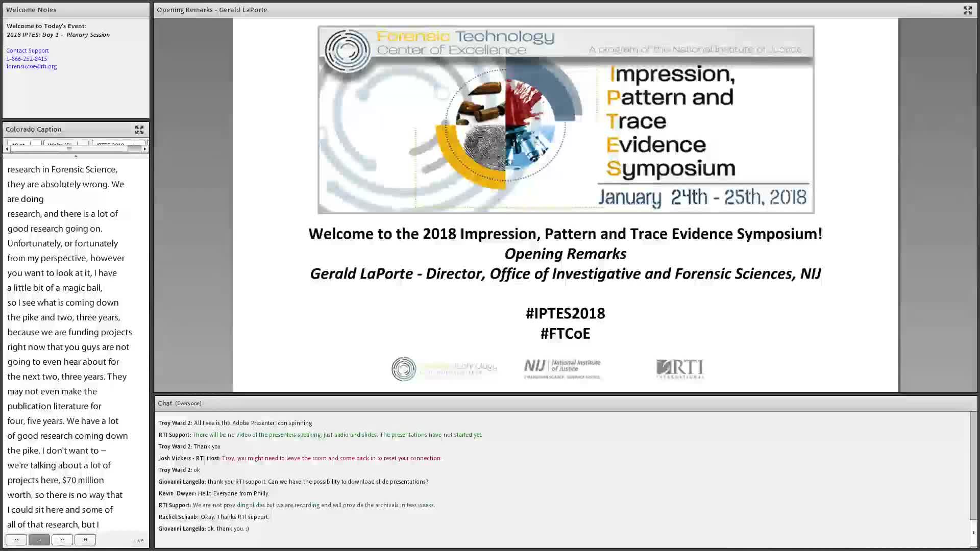Click the support phone number 1-866-252-8415

click(27, 59)
